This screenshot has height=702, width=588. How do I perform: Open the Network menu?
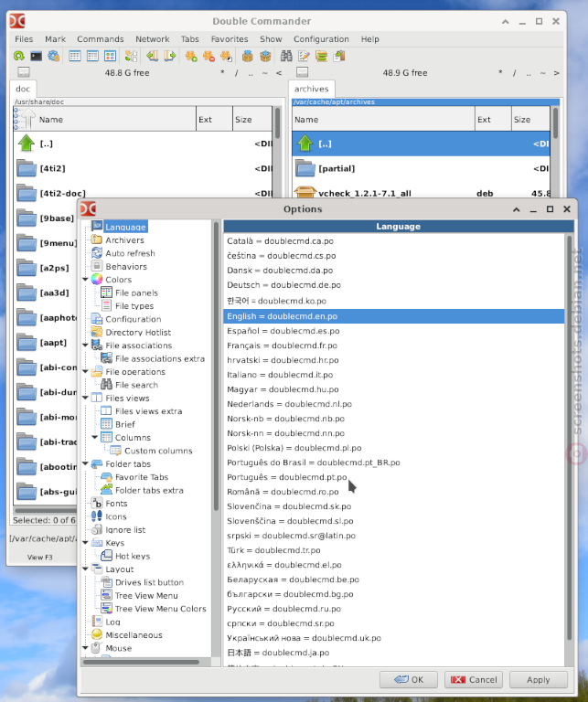(x=153, y=39)
